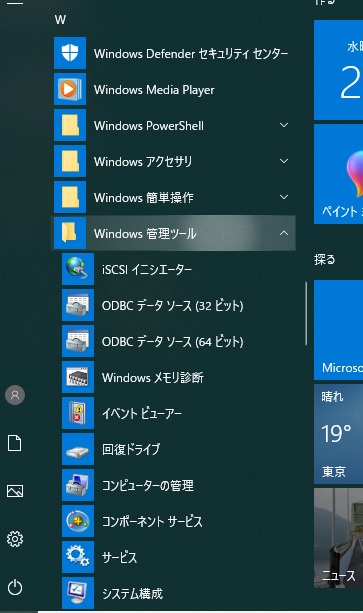363x613 pixels.
Task: Click the 'W' alphabet group header
Action: (60, 20)
